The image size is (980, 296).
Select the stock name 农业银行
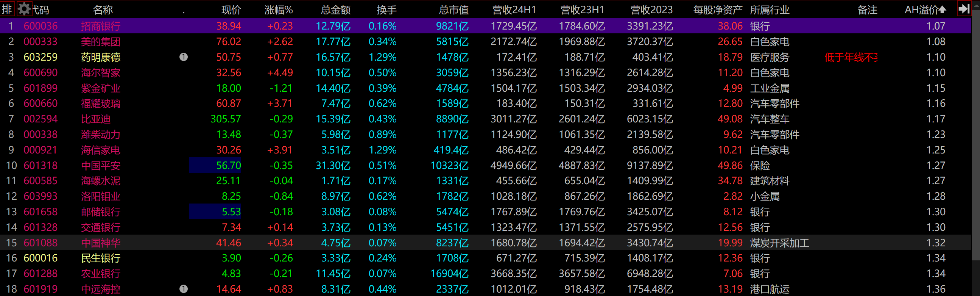100,274
